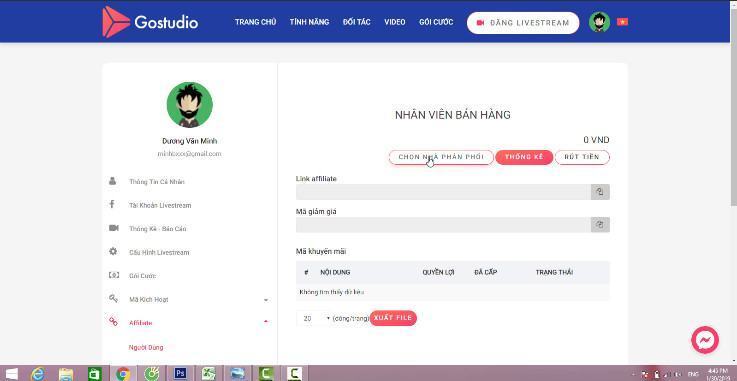The image size is (737, 381).
Task: Click the money icon beside Gói Cước
Action: pyautogui.click(x=113, y=275)
